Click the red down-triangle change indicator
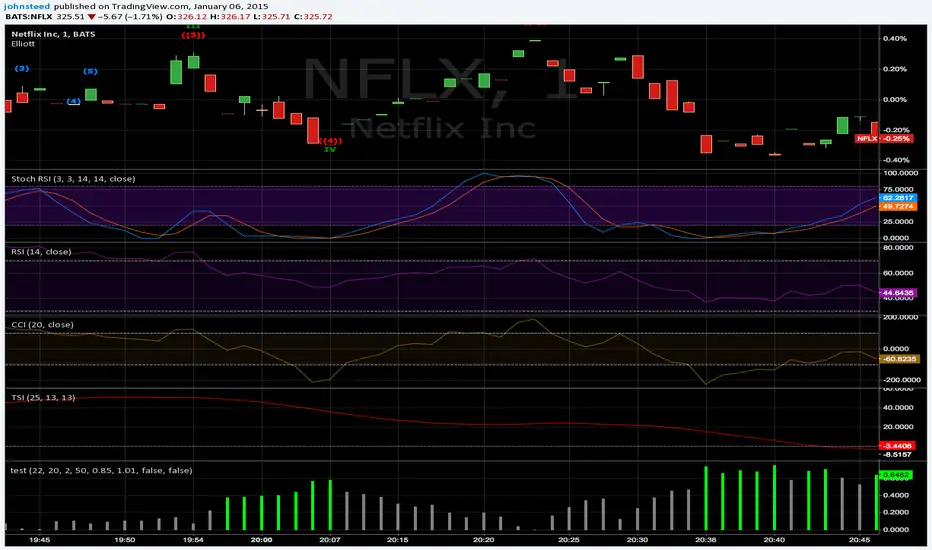 (x=92, y=17)
